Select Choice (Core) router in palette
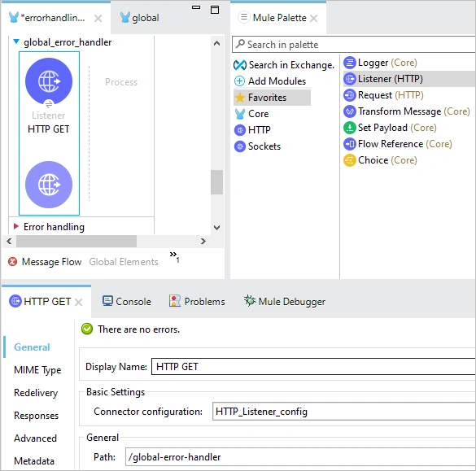 (380, 160)
